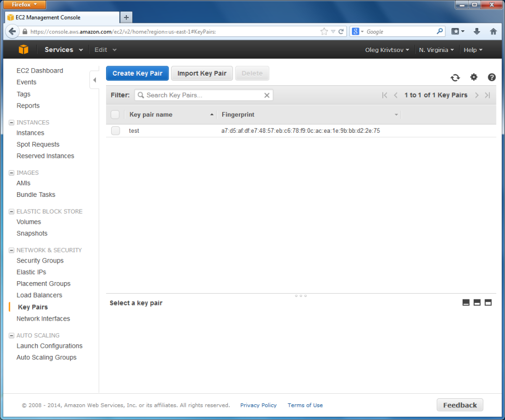Click the a7:d5:af:df fingerprint value
Image resolution: width=505 pixels, height=420 pixels.
(x=300, y=131)
